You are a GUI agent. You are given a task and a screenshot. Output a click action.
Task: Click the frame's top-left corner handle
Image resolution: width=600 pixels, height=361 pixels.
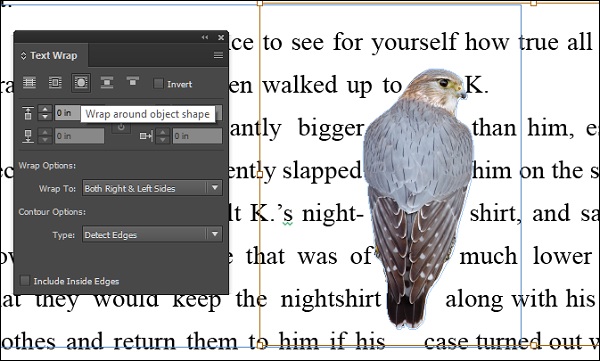click(x=260, y=3)
